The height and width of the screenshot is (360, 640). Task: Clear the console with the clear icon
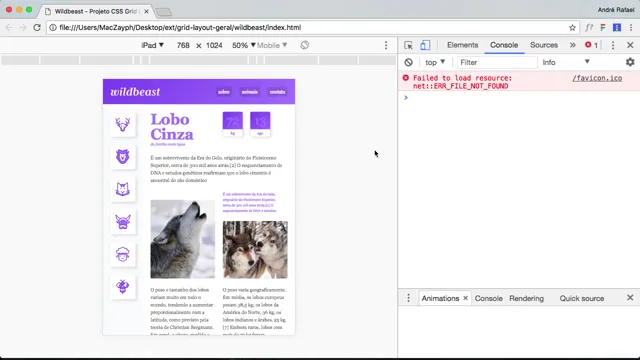pos(409,62)
